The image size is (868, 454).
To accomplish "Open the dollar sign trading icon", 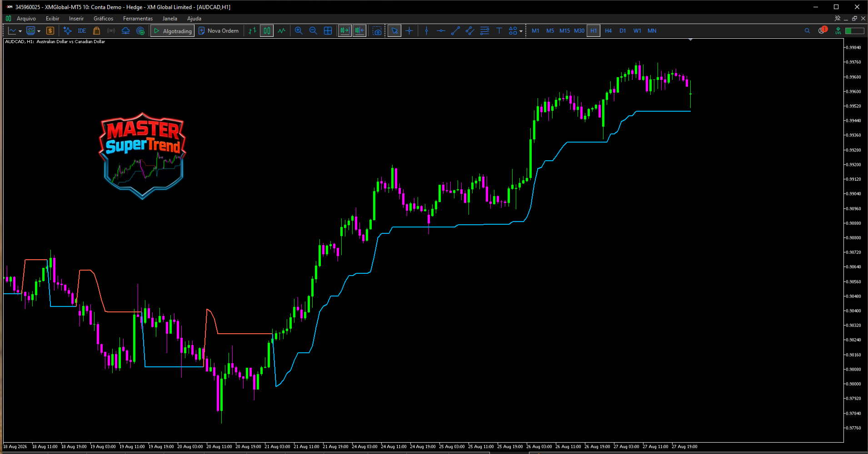I will [x=50, y=31].
